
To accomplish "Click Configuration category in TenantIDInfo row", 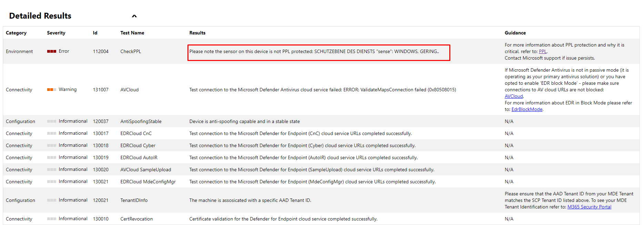I will pyautogui.click(x=20, y=200).
